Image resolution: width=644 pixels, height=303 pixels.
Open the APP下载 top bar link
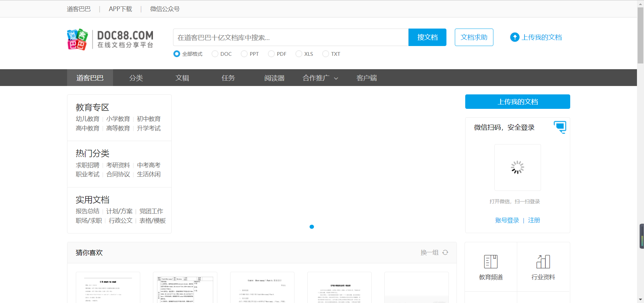click(x=120, y=9)
